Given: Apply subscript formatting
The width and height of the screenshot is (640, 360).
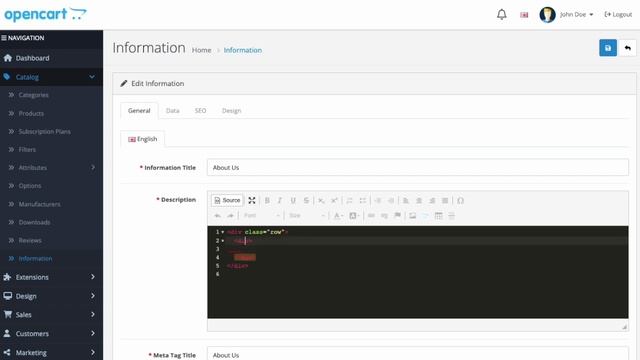Looking at the screenshot, I should pos(321,200).
